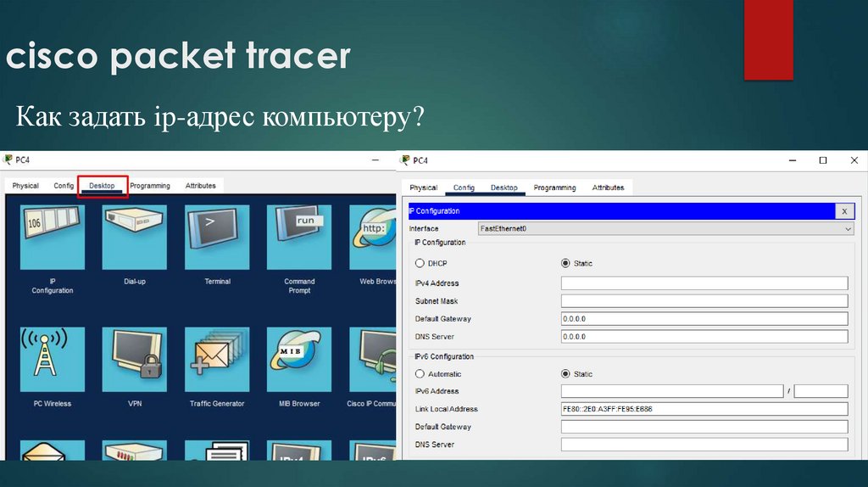Click the IPv6 DNS Server field
Image resolution: width=868 pixels, height=487 pixels.
[x=704, y=445]
